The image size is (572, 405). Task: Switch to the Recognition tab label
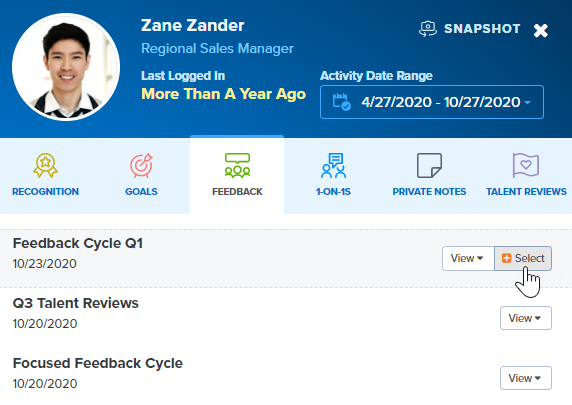click(x=45, y=192)
